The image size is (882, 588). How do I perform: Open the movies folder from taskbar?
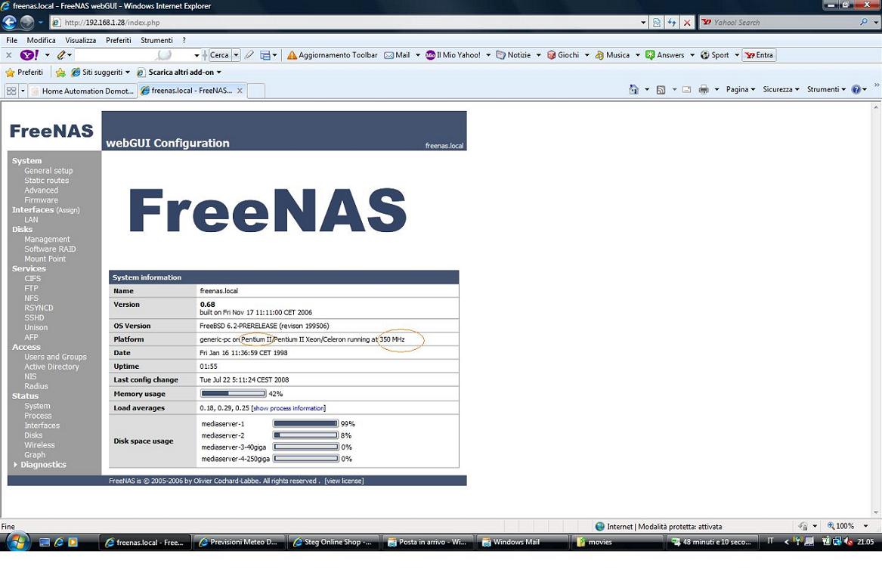pyautogui.click(x=617, y=543)
